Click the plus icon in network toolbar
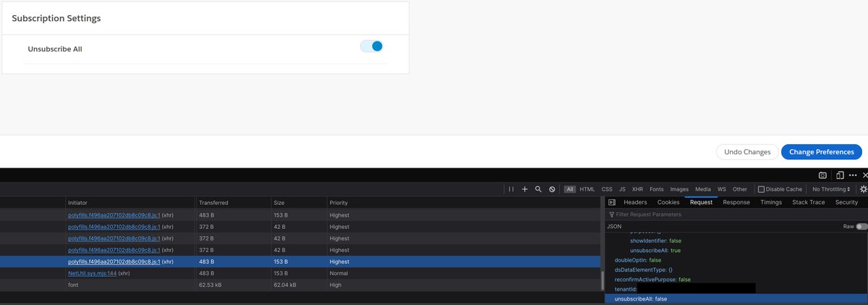The width and height of the screenshot is (868, 305). (x=524, y=189)
